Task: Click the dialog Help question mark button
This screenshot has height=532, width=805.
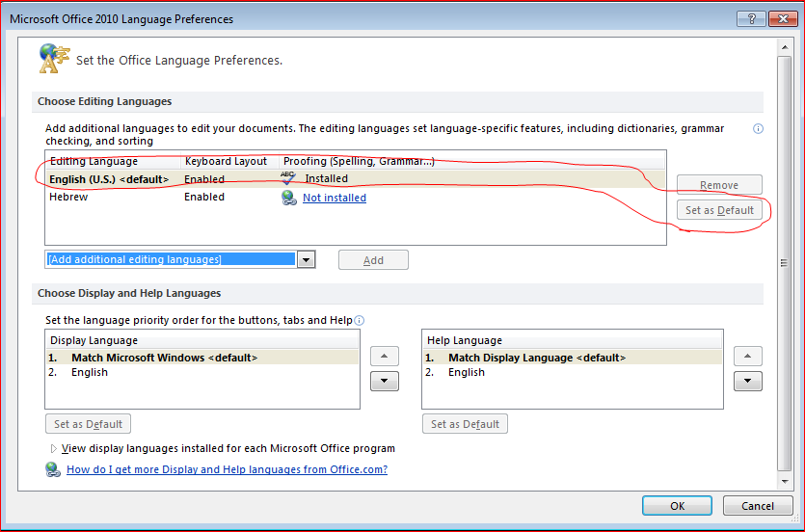Action: [752, 19]
